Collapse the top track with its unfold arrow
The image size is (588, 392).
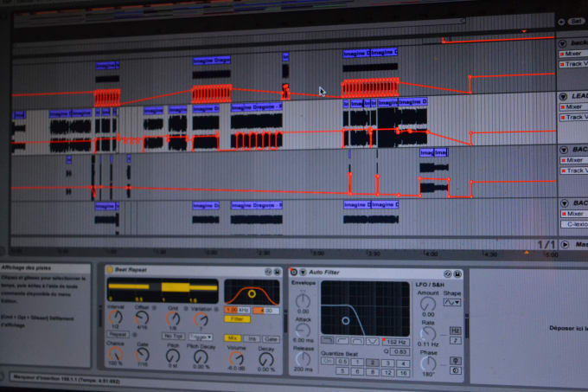point(563,43)
